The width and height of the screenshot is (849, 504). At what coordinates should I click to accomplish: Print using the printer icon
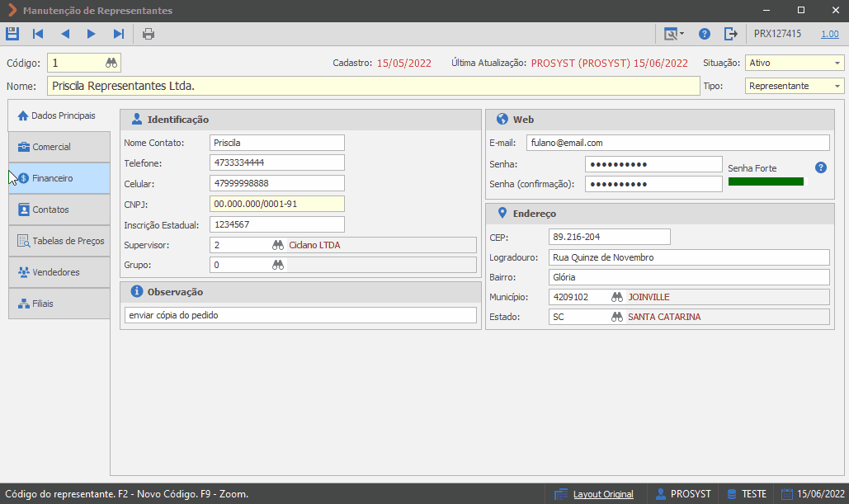tap(149, 34)
